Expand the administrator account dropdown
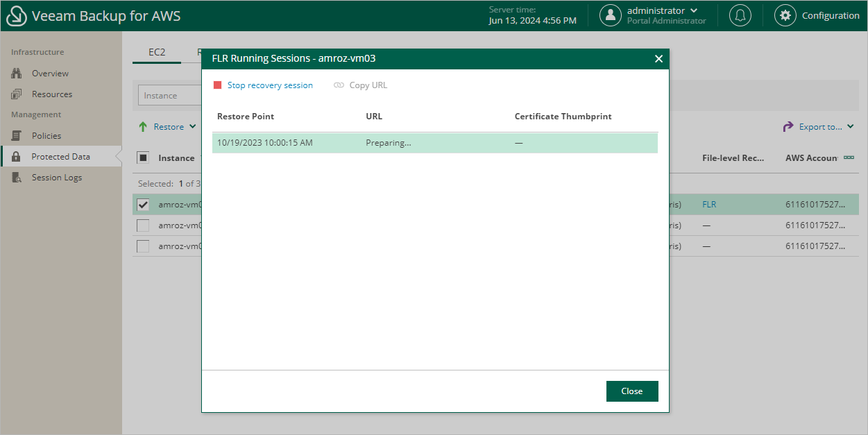Image resolution: width=868 pixels, height=435 pixels. [694, 10]
